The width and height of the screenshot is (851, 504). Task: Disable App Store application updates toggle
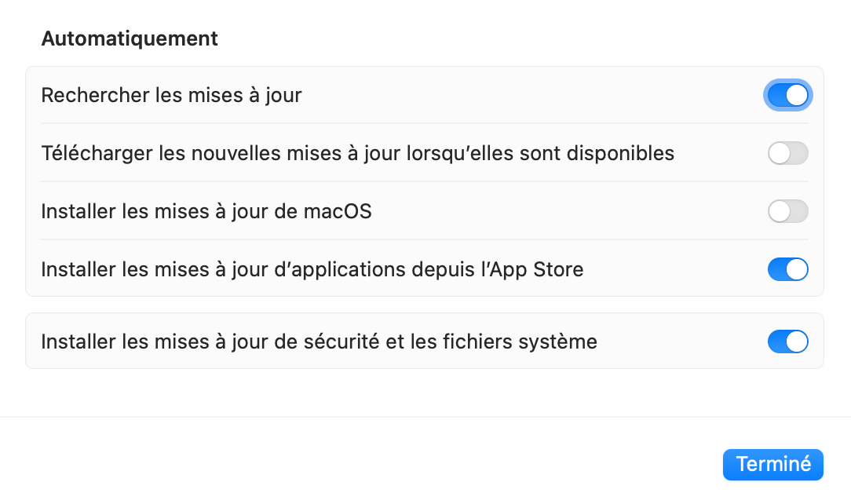coord(787,269)
